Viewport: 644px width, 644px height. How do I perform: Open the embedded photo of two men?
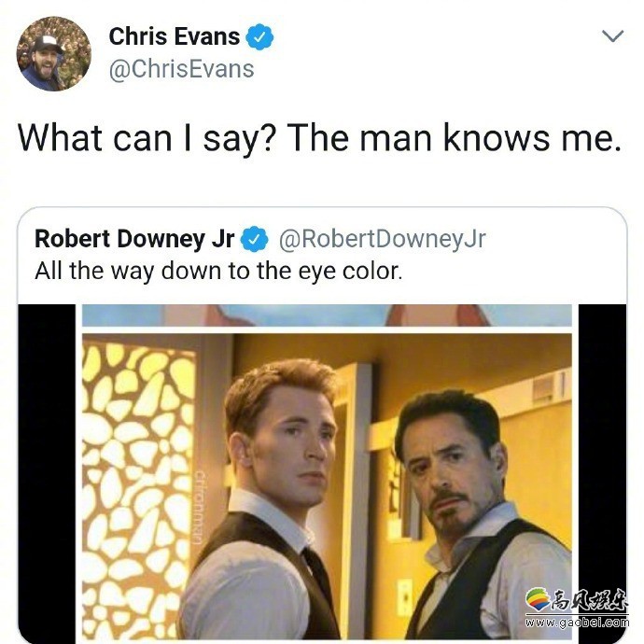327,487
